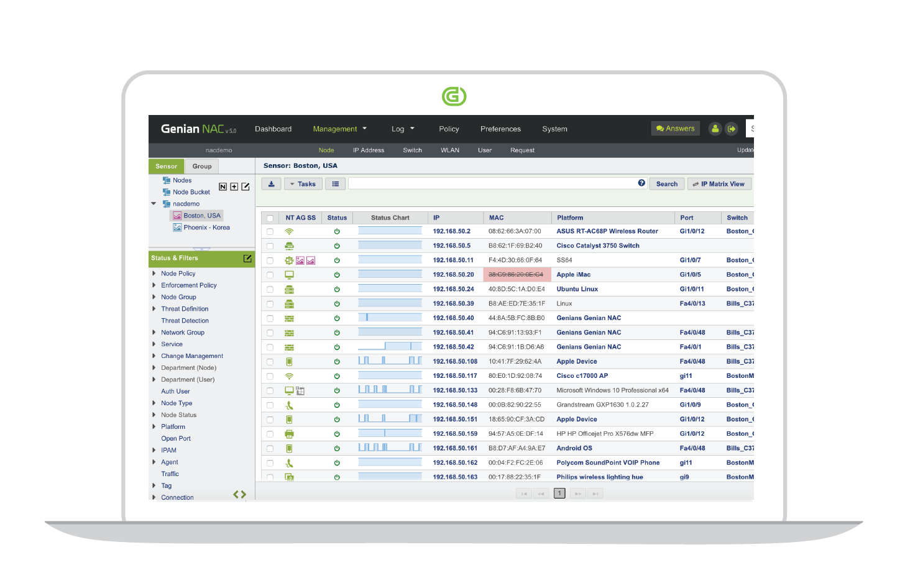
Task: Click the Genians NAC icon for 192.168.50.41
Action: coord(289,333)
